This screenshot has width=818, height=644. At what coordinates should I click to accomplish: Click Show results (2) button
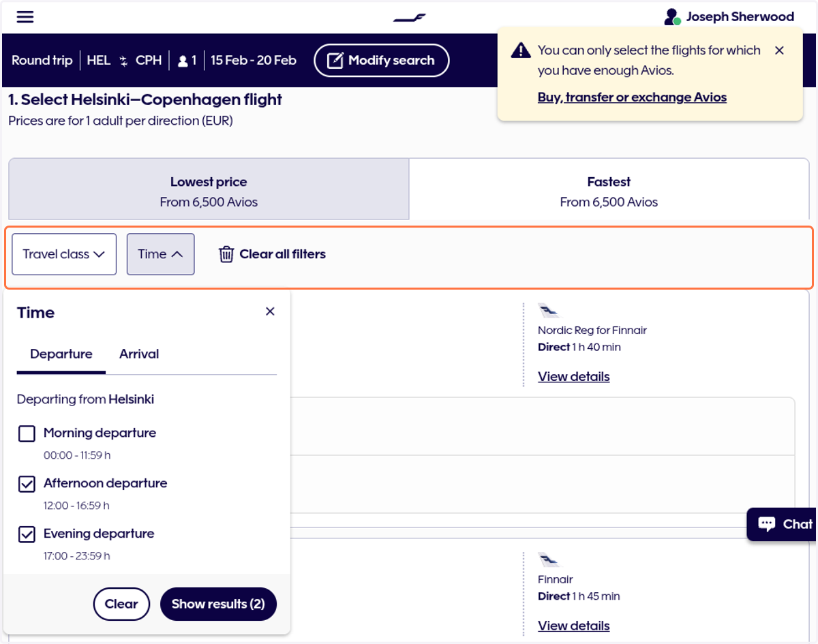(218, 604)
